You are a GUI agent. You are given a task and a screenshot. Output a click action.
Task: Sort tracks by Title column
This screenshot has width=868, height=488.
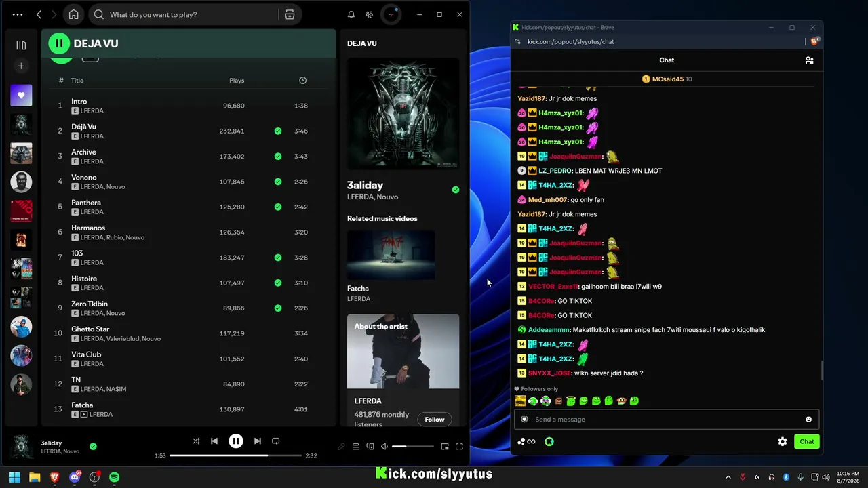[x=77, y=81]
